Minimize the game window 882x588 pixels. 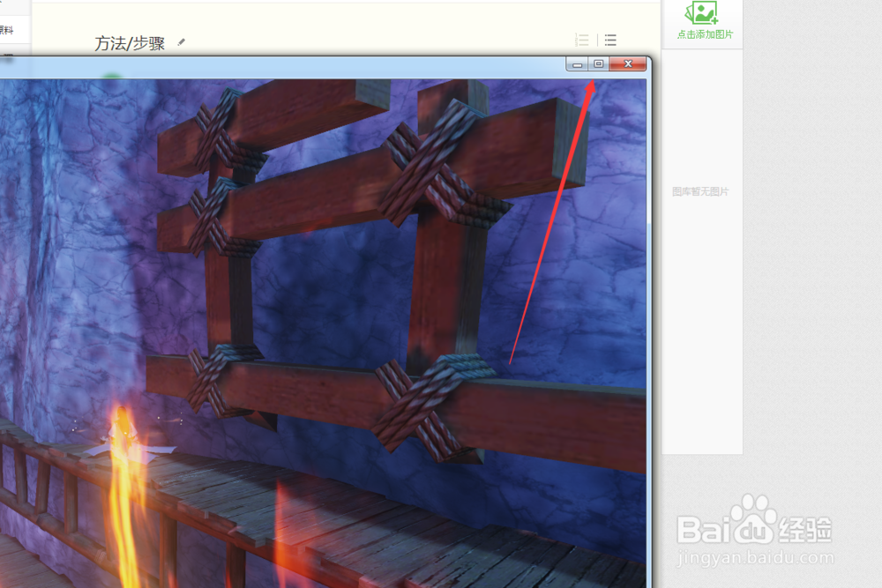[x=577, y=64]
